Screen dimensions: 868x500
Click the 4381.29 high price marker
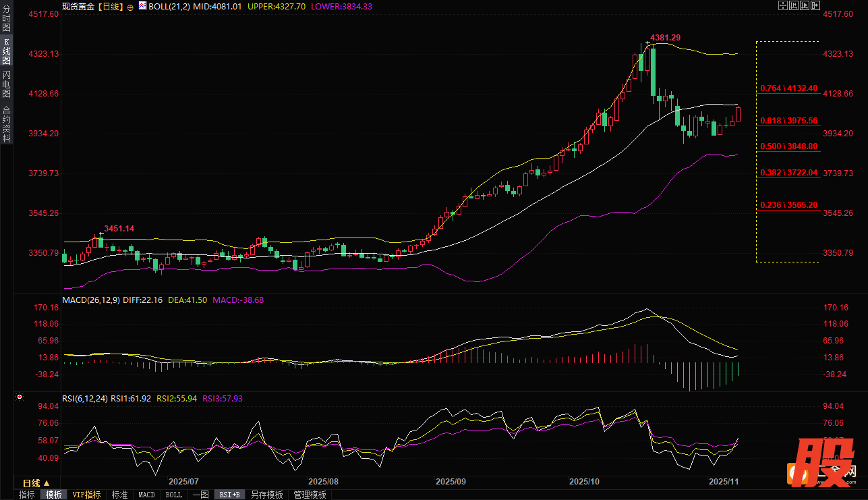pyautogui.click(x=665, y=38)
